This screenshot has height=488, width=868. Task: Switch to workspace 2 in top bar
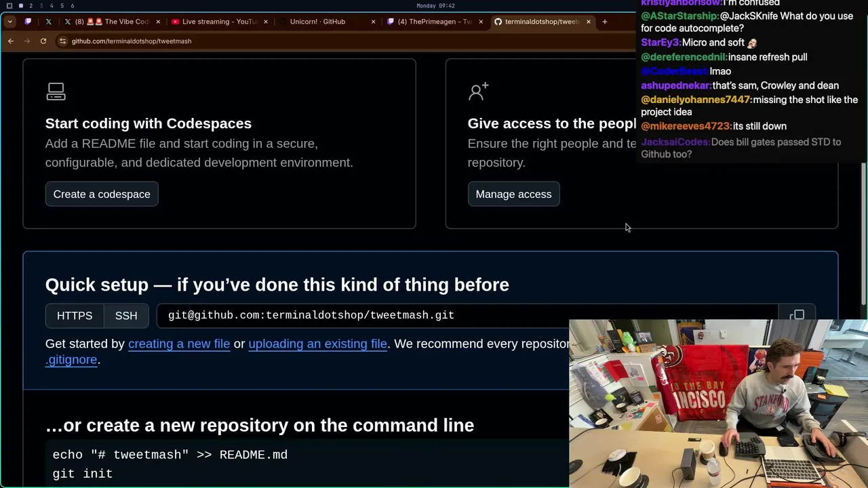coord(31,6)
